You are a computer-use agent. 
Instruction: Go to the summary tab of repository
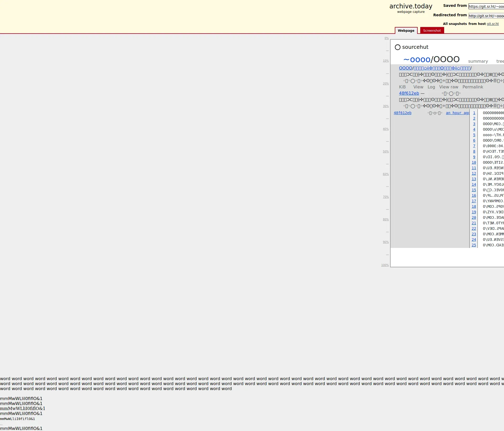click(x=478, y=61)
